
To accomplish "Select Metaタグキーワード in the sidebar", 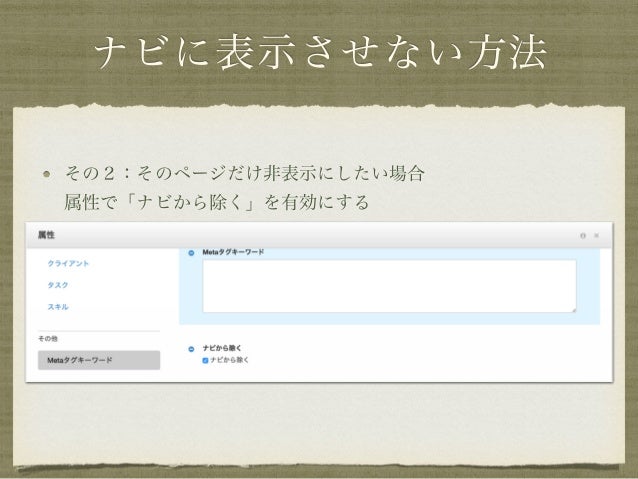I will (x=99, y=360).
